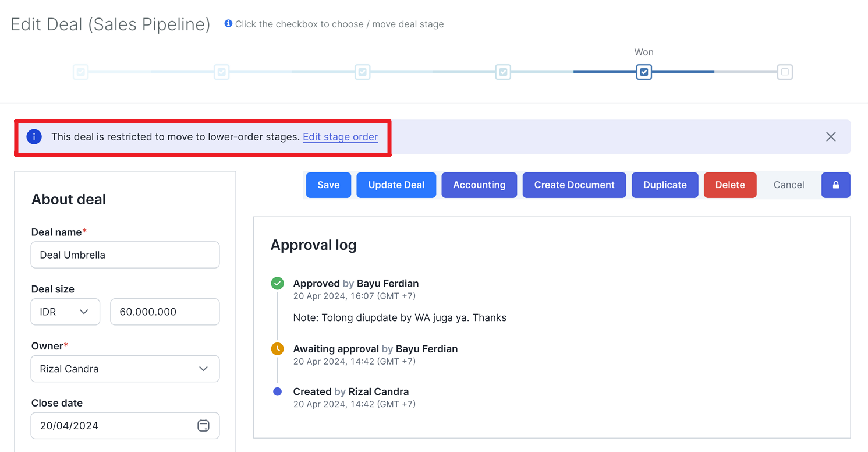The image size is (868, 452).
Task: Click the Close date field 20/04/2024
Action: (x=125, y=426)
